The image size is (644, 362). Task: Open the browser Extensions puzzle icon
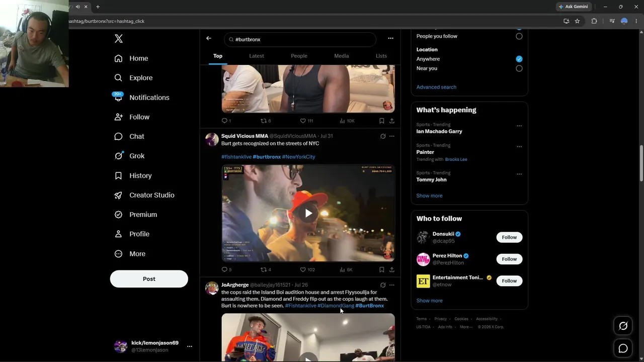point(594,21)
